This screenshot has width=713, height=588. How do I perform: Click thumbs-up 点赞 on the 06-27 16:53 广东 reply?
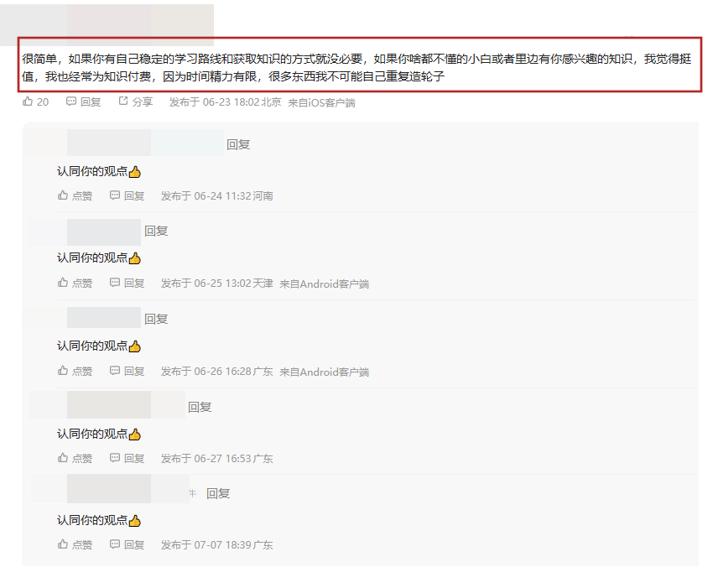75,458
